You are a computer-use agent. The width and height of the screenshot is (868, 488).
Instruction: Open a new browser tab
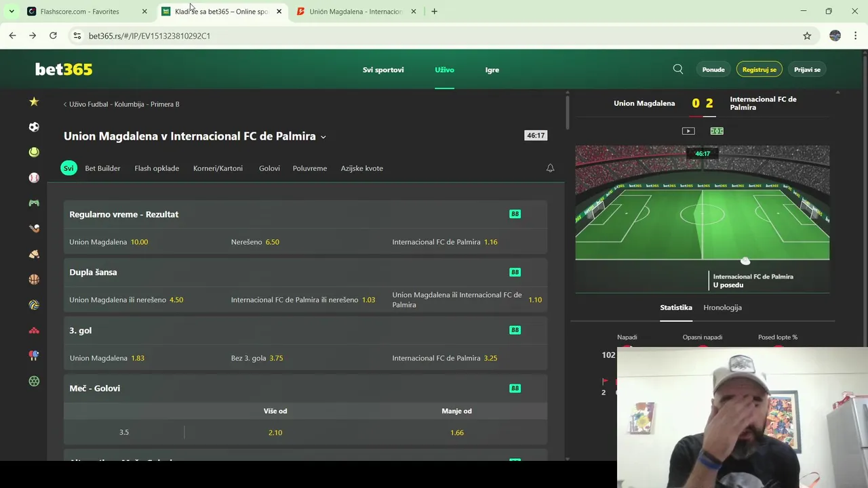(x=434, y=12)
